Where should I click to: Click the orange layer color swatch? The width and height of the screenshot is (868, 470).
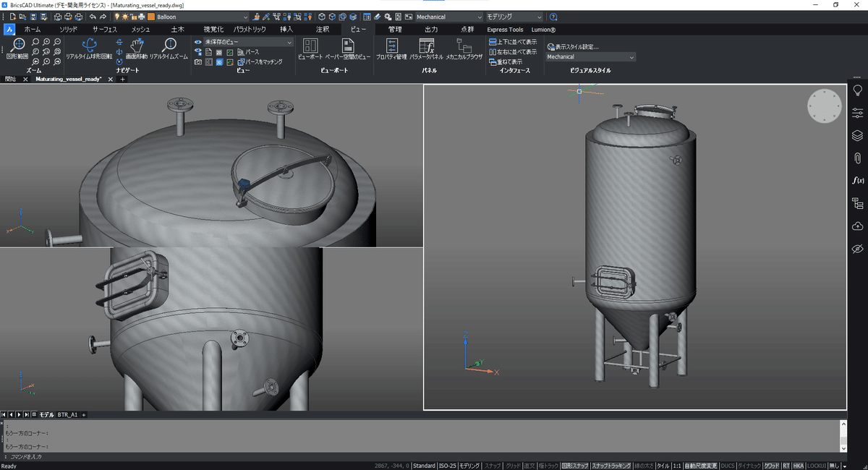(151, 17)
